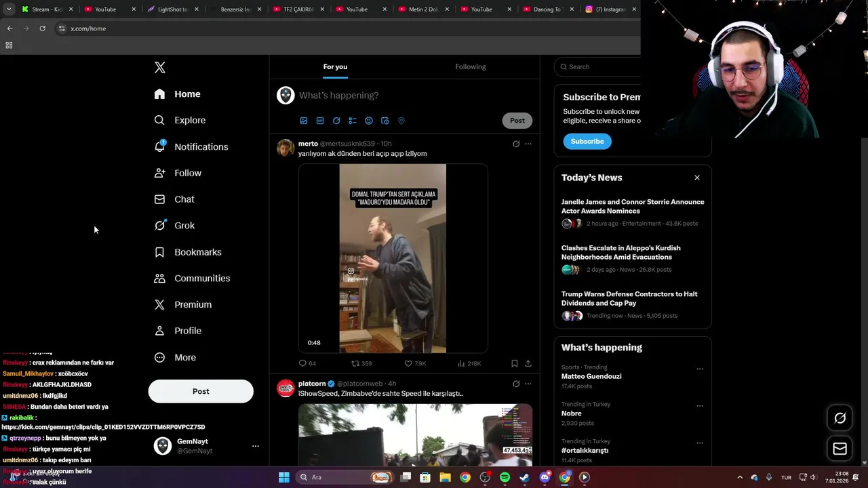Click the X logo in the sidebar

[160, 67]
